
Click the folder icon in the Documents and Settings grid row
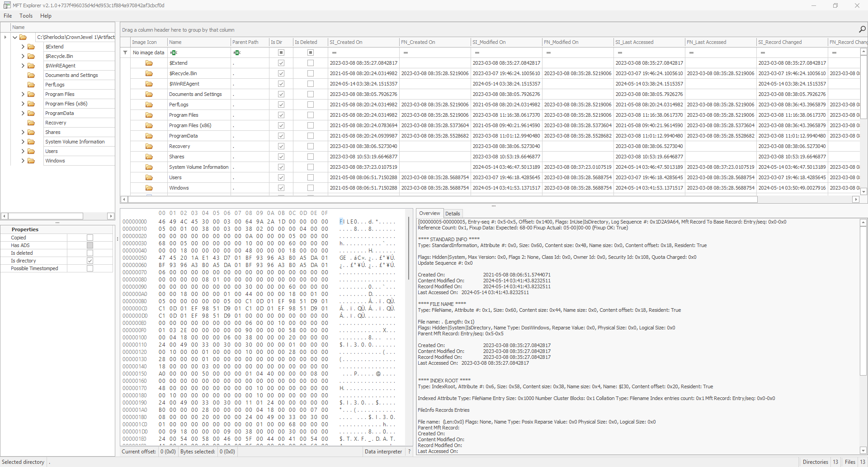tap(149, 94)
